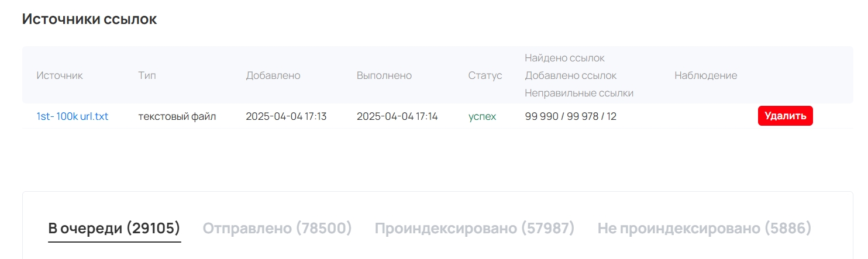Click the Источник column header

(60, 75)
